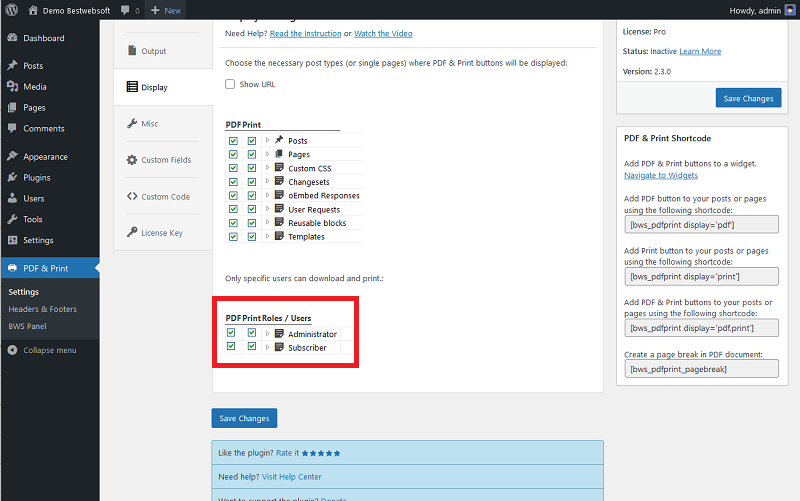Screen dimensions: 800x501
Task: Click the Misc tab wrench icon
Action: 132,123
